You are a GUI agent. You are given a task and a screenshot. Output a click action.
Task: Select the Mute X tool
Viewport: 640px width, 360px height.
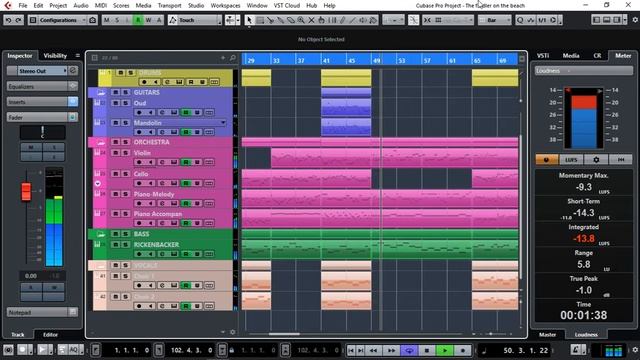tap(311, 20)
